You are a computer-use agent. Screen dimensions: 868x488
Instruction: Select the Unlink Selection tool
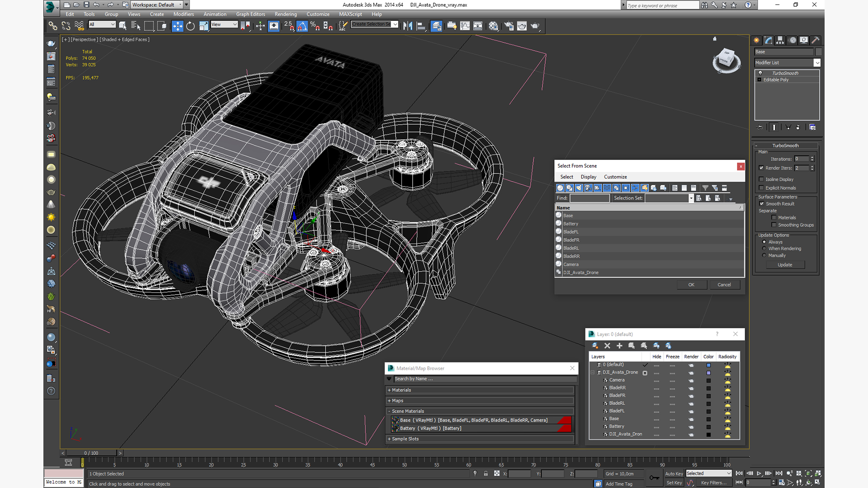point(66,26)
